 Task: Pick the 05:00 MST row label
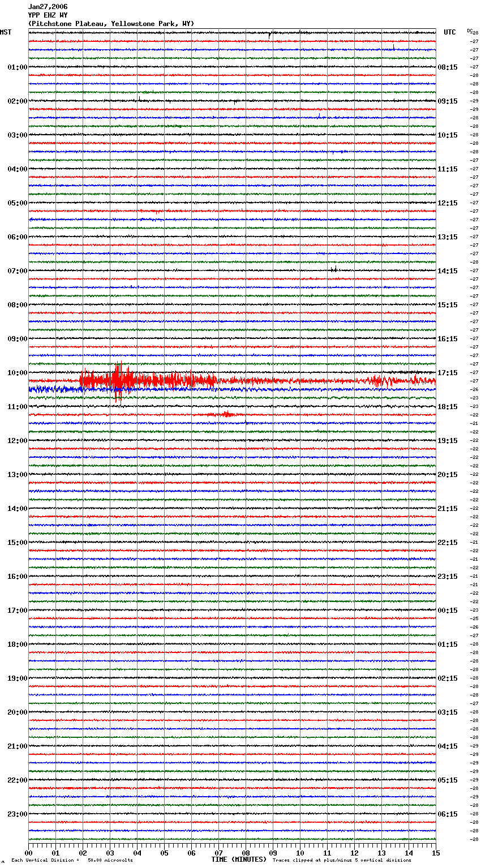(x=17, y=203)
